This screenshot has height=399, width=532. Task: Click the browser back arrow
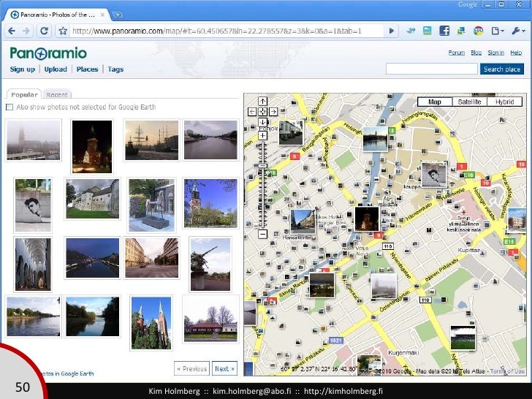click(x=12, y=31)
